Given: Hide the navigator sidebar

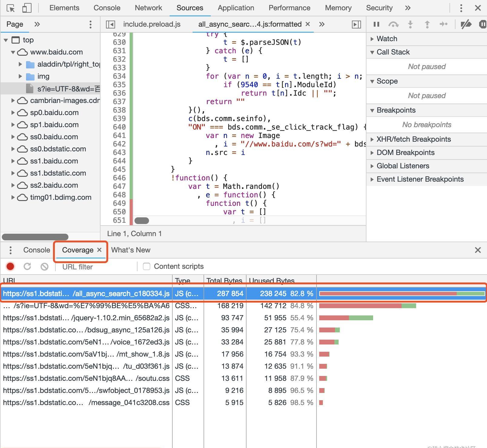Looking at the screenshot, I should [110, 25].
